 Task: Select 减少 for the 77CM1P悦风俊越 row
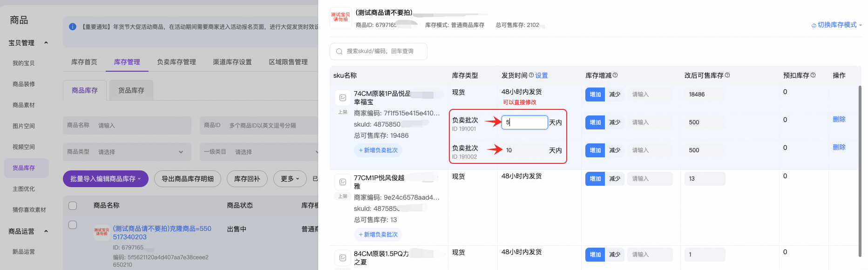(x=615, y=179)
